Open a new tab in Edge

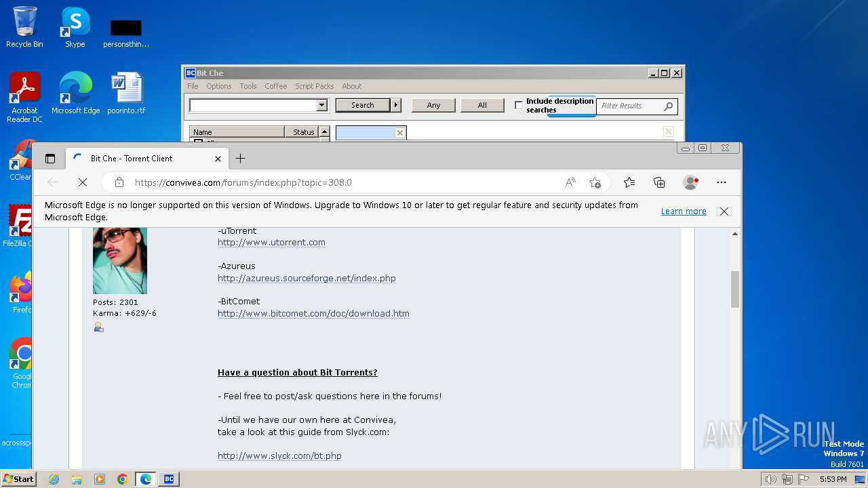click(240, 159)
